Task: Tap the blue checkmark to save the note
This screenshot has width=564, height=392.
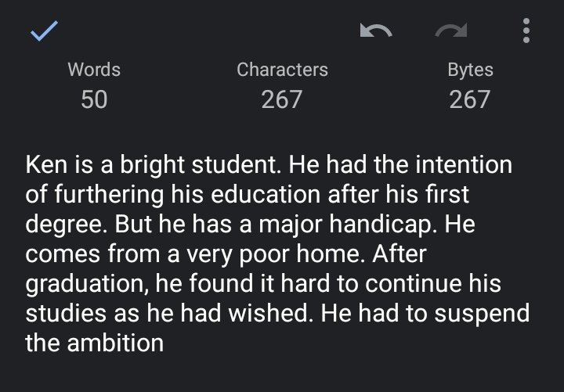Action: point(44,31)
